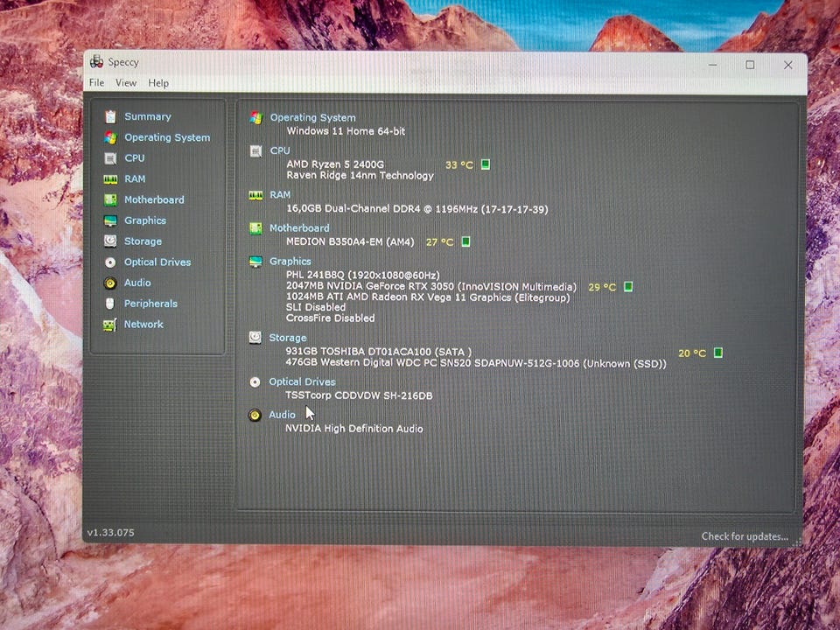Click the 29 °C GPU temperature value

pos(602,287)
